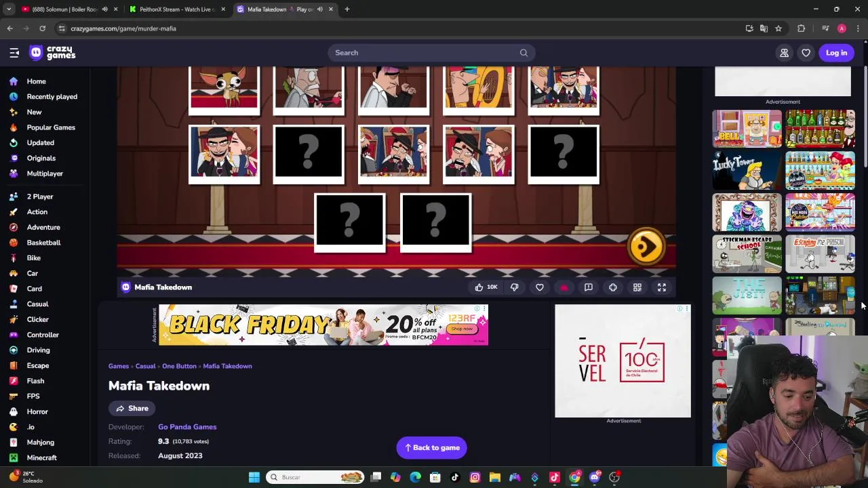
Task: Open the Go Panda Games developer link
Action: click(187, 427)
